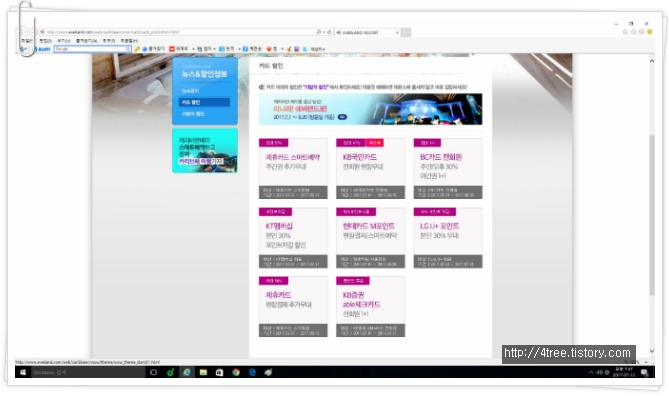Open the Action Center notification icon

click(645, 373)
